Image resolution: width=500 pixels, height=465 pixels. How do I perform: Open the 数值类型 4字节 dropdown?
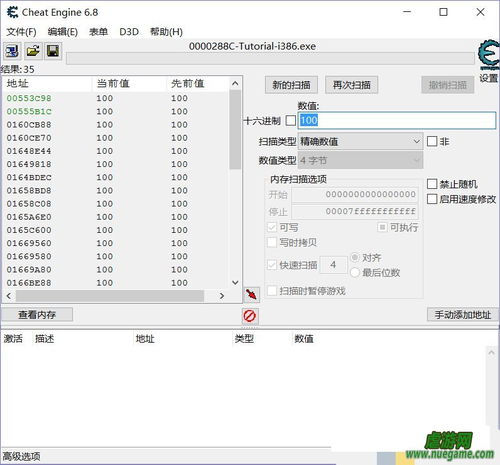pos(360,160)
